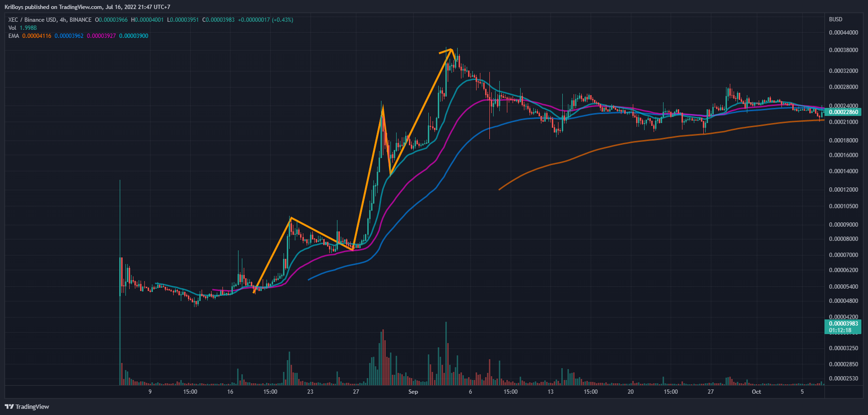Click the 15:00 label between 9 and 16
The height and width of the screenshot is (415, 868).
coord(190,392)
